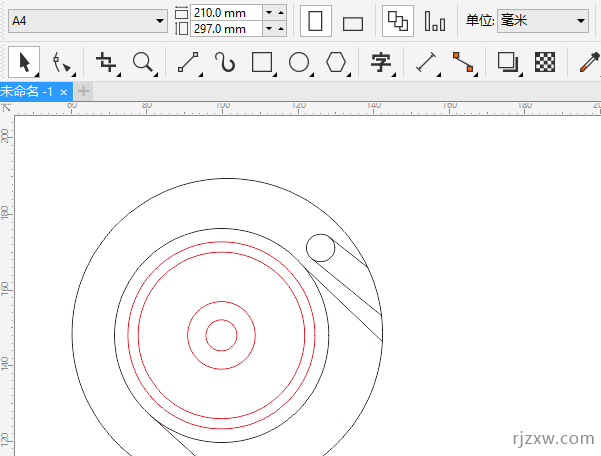The image size is (601, 456).
Task: Switch page to landscape orientation
Action: pos(352,22)
